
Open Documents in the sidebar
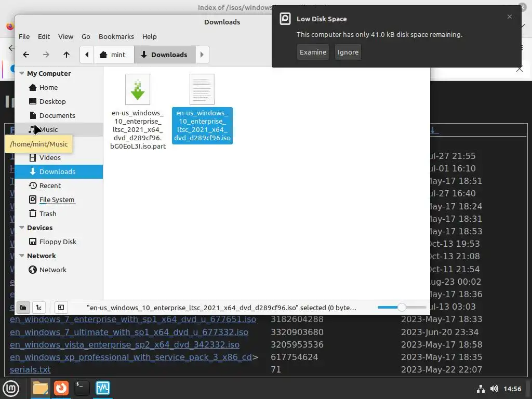pos(59,116)
